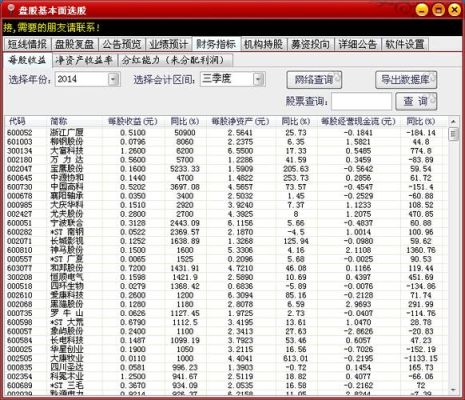Select the row for 600645 中源协和

coord(226,178)
